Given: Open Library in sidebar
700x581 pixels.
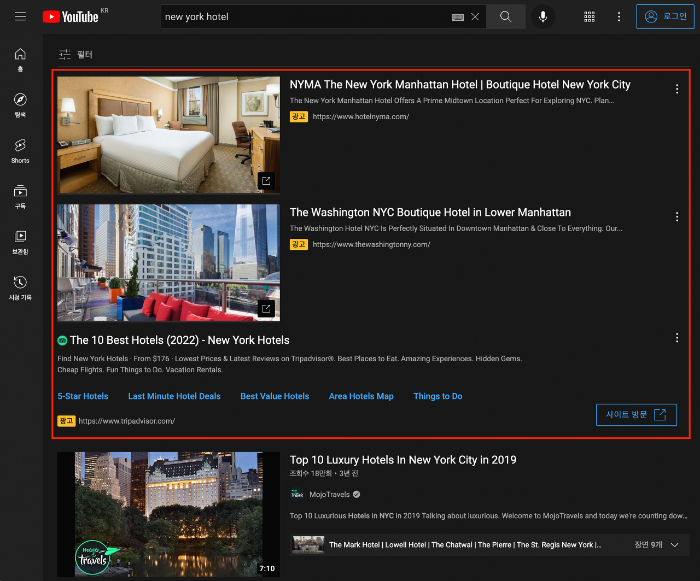Looking at the screenshot, I should point(20,242).
